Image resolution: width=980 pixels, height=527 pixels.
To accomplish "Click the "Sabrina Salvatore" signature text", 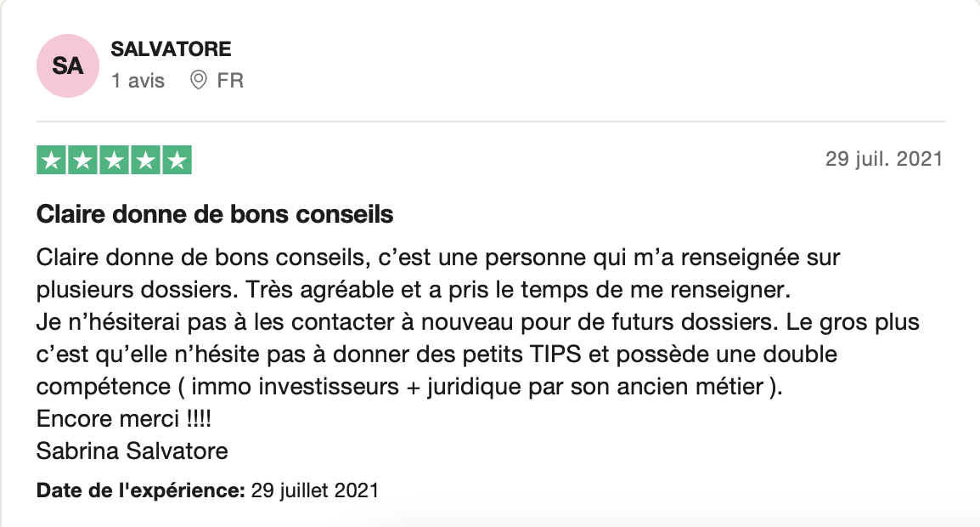I will click(x=132, y=450).
